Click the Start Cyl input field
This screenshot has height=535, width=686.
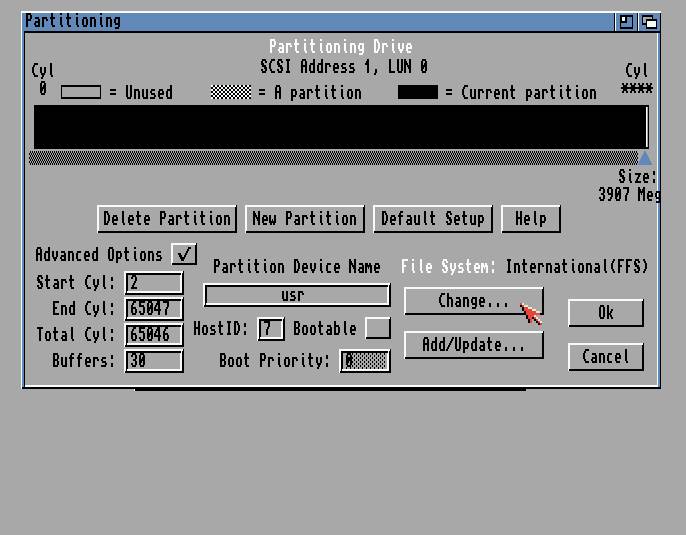[x=154, y=283]
